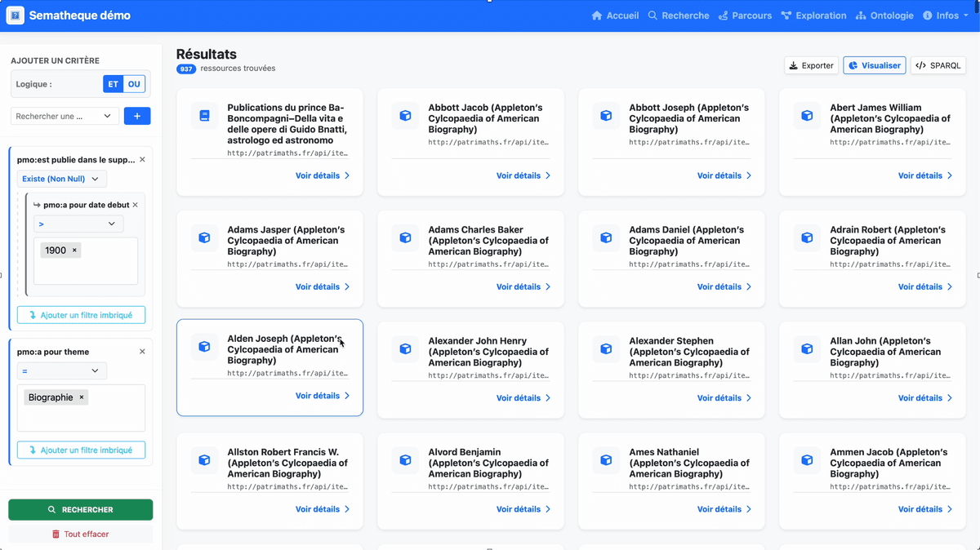Screen dimensions: 980x550
Task: Click the Sematheque démo logo icon
Action: [15, 16]
